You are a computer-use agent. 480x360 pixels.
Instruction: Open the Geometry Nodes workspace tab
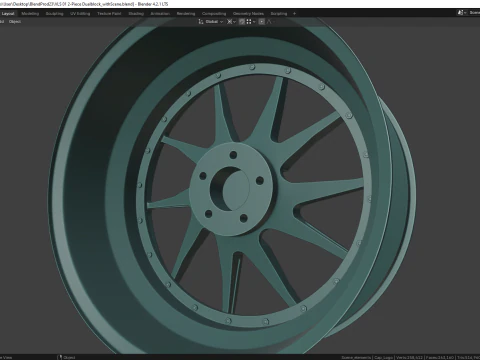coord(248,14)
